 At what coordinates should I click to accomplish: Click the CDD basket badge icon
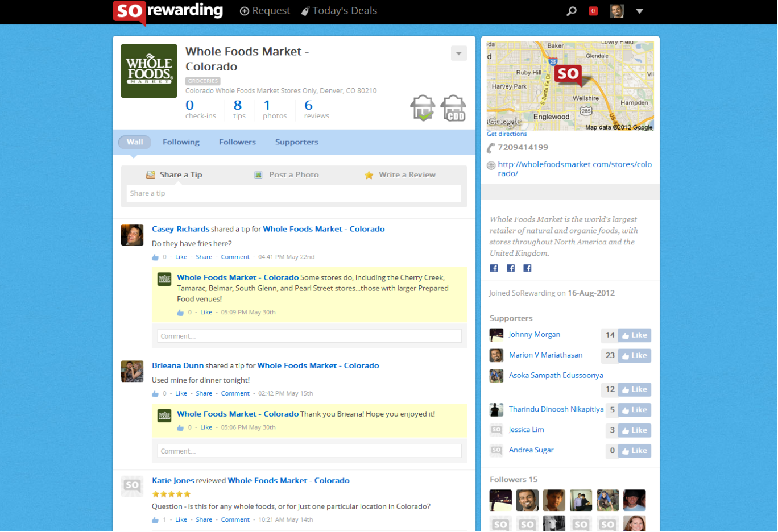tap(453, 108)
